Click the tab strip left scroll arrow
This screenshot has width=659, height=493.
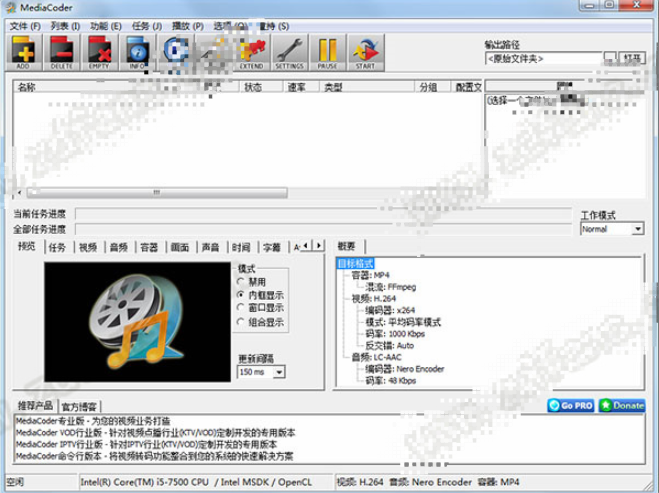coord(306,245)
